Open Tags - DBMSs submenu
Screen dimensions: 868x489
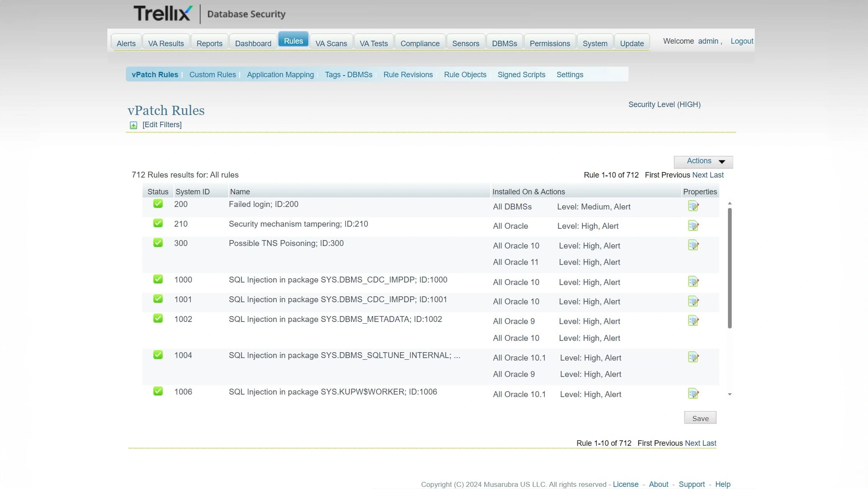coord(348,74)
